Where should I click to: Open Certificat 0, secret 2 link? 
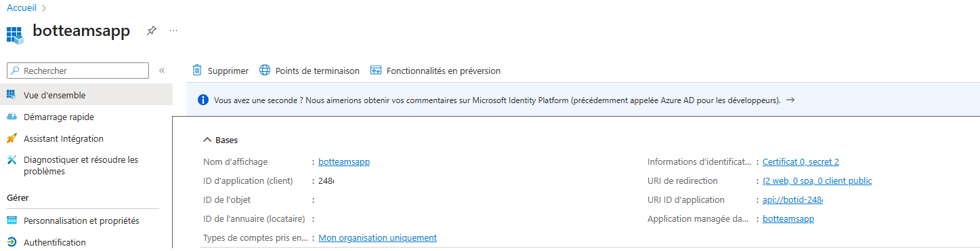(801, 161)
